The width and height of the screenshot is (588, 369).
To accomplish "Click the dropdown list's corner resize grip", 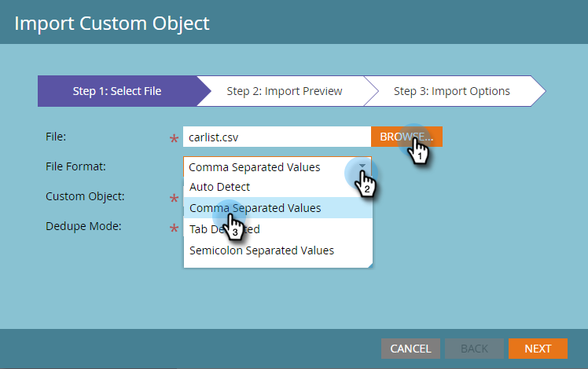I will (367, 264).
